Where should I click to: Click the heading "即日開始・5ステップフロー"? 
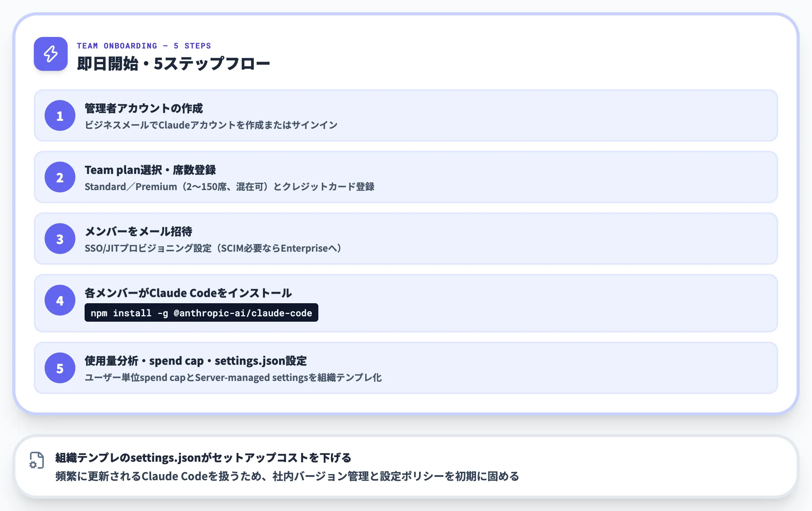click(173, 63)
